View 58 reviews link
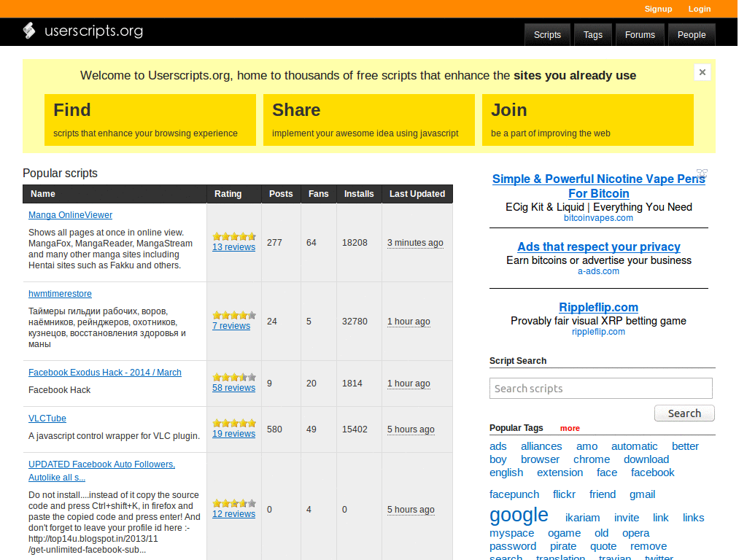 coord(234,388)
